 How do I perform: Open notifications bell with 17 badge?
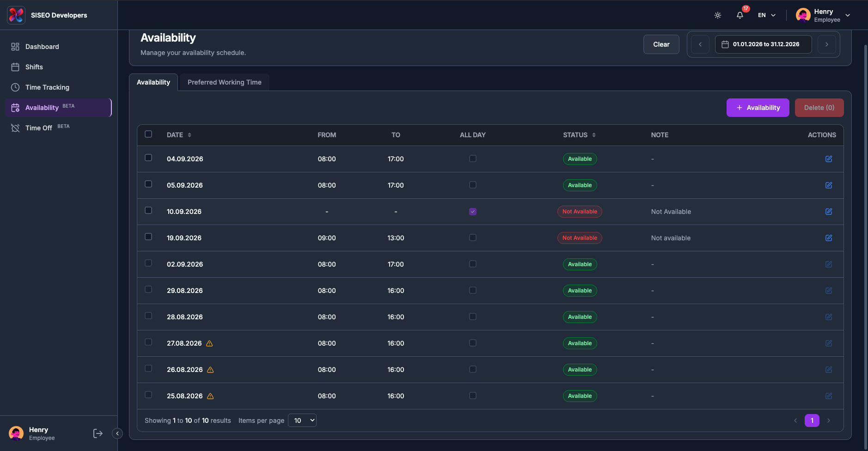(740, 15)
